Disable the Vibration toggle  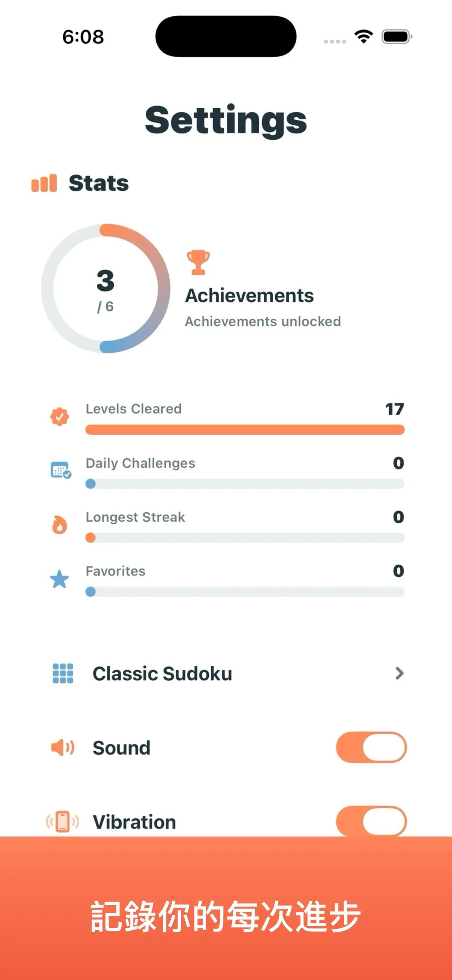click(371, 821)
